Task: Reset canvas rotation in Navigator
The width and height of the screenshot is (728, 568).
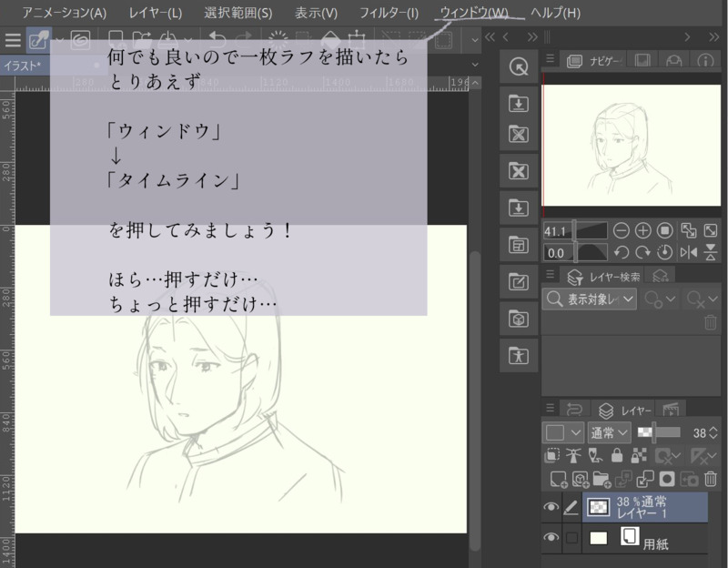Action: 664,252
